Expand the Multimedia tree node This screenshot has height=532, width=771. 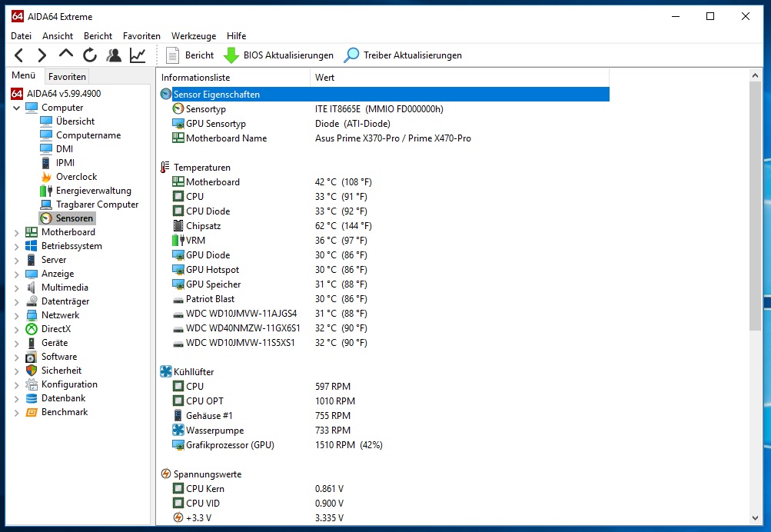tap(17, 288)
